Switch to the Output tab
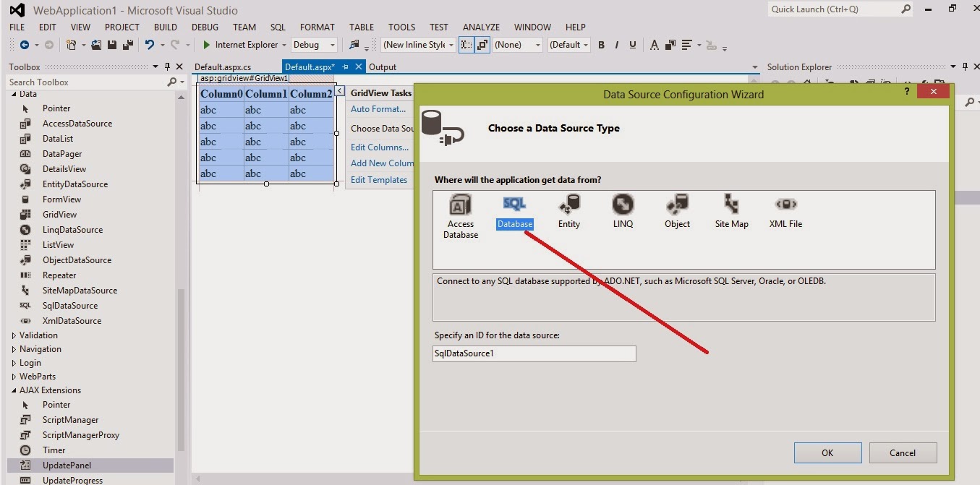 tap(383, 67)
